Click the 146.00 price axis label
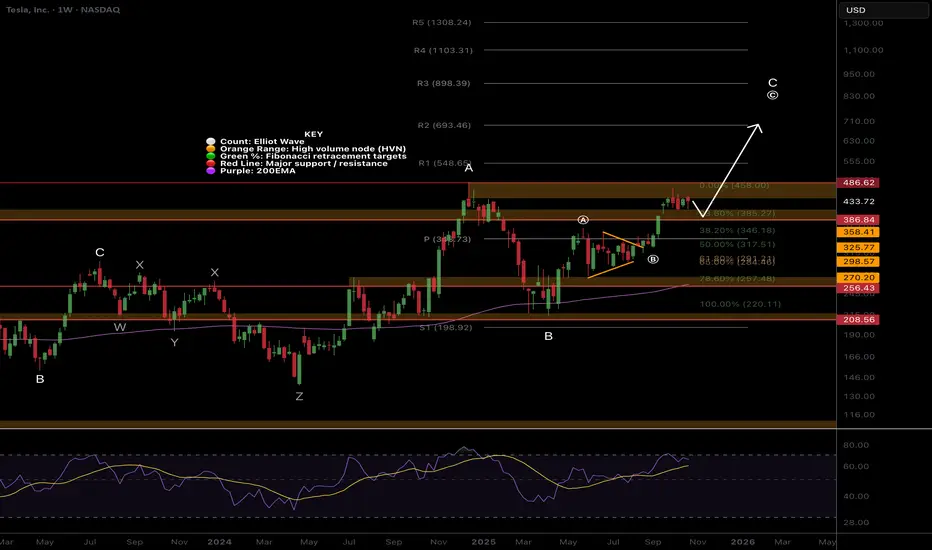Image resolution: width=932 pixels, height=550 pixels. pyautogui.click(x=859, y=378)
